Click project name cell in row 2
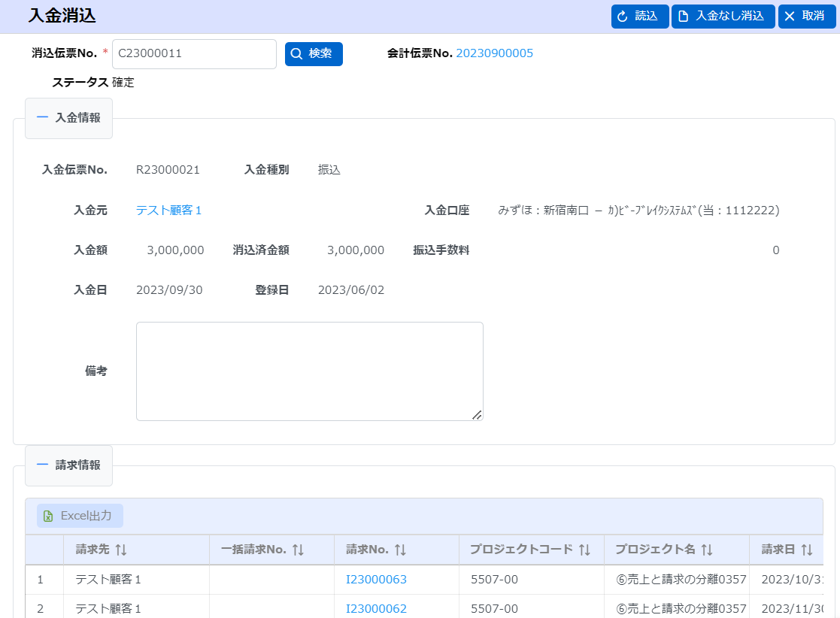Viewport: 840px width, 618px height. (x=677, y=607)
